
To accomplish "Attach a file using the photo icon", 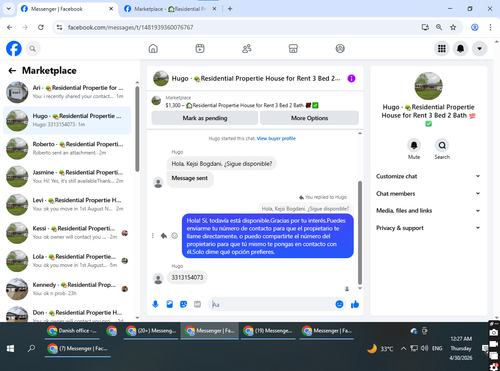I will tap(170, 304).
